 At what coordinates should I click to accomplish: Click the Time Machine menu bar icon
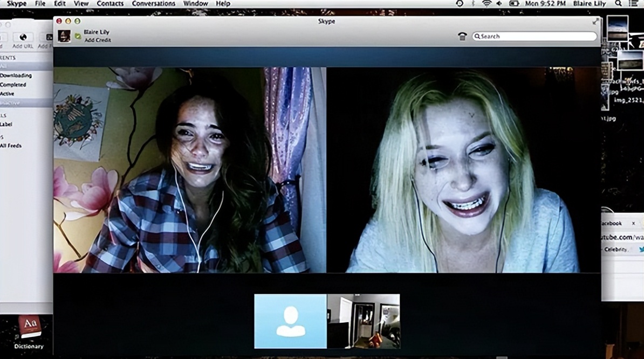tap(460, 4)
